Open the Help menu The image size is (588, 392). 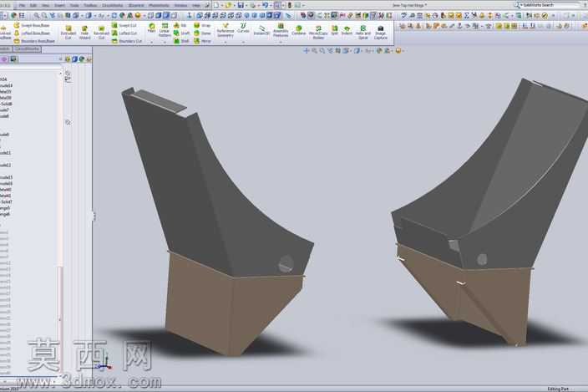click(x=196, y=5)
